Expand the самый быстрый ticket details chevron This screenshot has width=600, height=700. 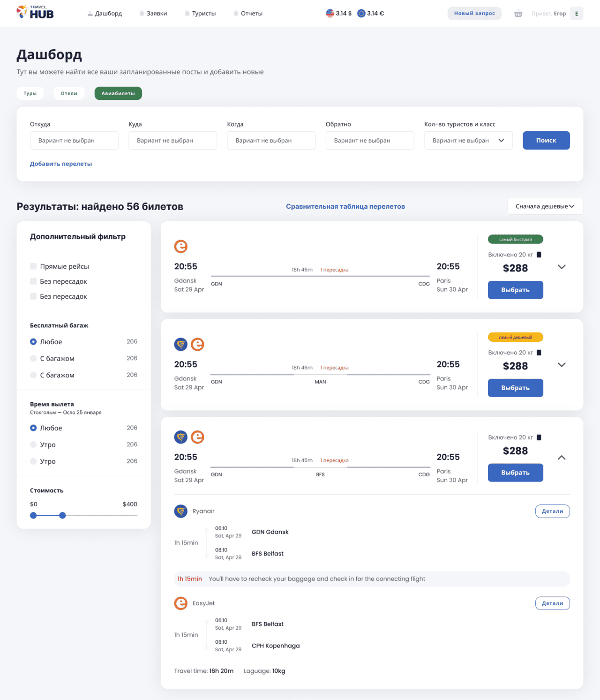[562, 267]
